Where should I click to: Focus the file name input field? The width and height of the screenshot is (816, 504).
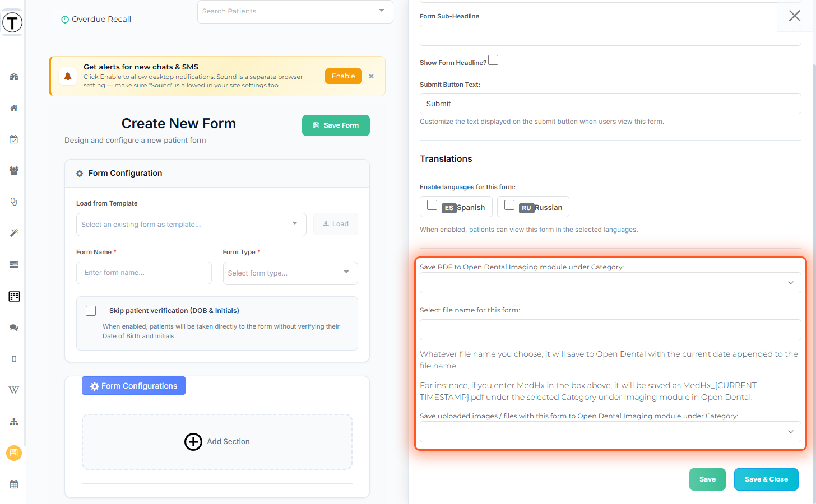click(610, 330)
